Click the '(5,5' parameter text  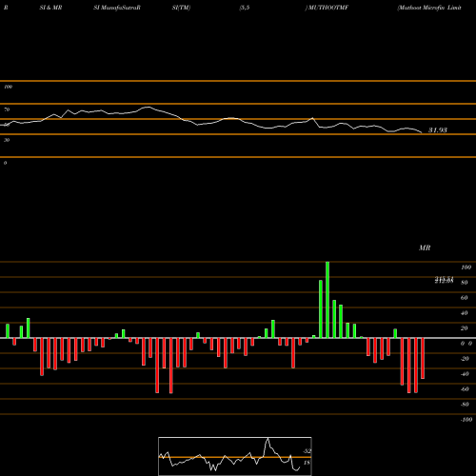coord(245,8)
